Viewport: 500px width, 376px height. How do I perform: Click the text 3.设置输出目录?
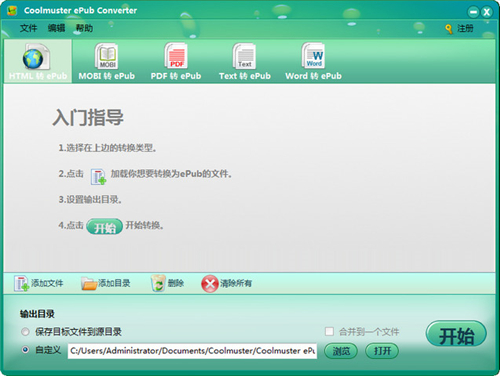coord(90,199)
